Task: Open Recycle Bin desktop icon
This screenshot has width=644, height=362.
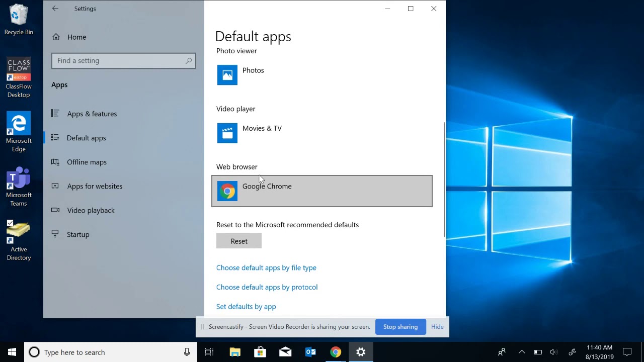Action: pos(19,20)
